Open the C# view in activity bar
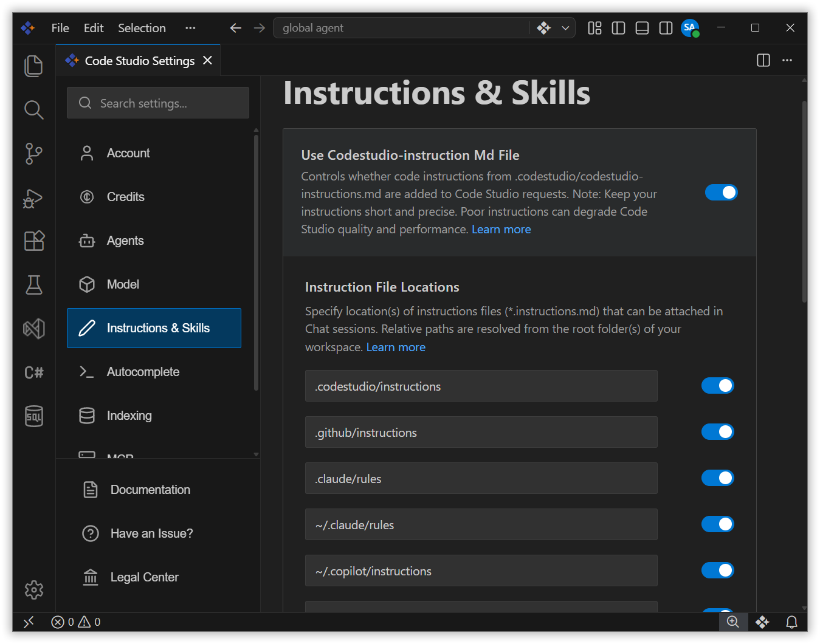Viewport: 820px width, 644px height. click(34, 372)
